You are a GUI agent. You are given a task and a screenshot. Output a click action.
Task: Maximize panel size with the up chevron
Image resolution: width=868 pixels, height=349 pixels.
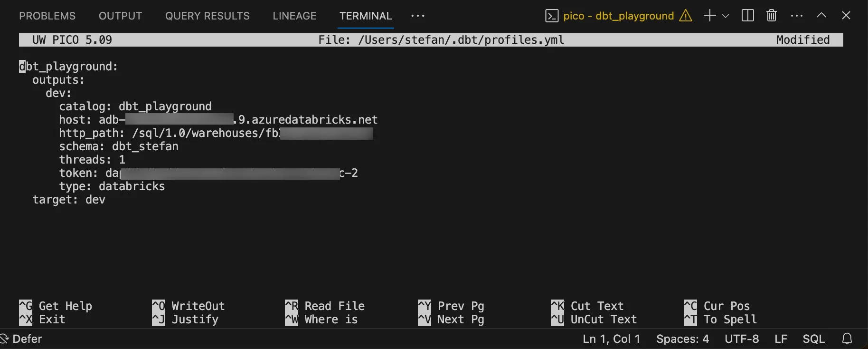tap(821, 16)
